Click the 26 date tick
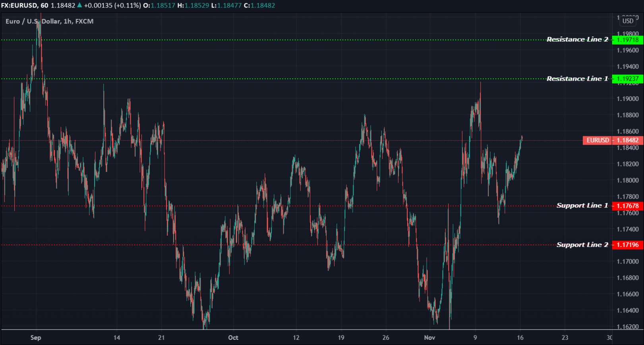Image resolution: width=644 pixels, height=345 pixels. click(x=386, y=337)
